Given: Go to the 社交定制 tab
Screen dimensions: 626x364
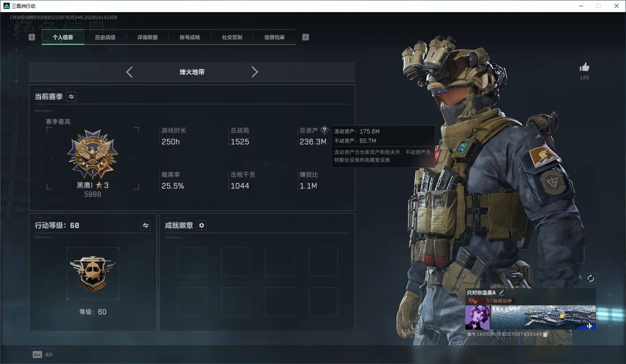Looking at the screenshot, I should (232, 37).
